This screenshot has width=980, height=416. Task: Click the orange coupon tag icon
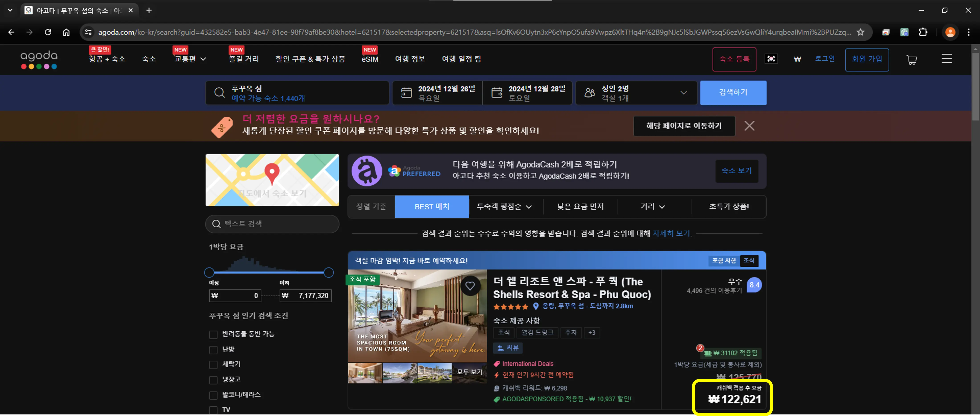(222, 127)
